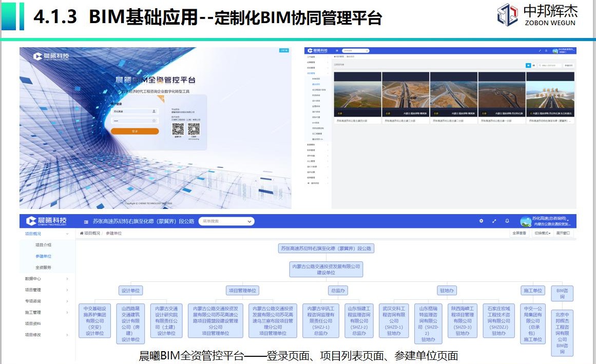Select 全咨服务 in sidebar
Image resolution: width=596 pixels, height=364 pixels.
[43, 267]
